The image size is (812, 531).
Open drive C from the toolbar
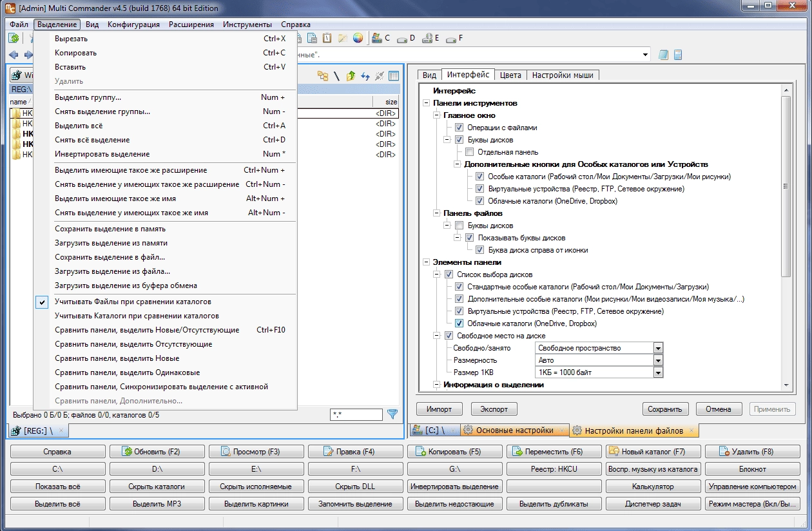382,38
